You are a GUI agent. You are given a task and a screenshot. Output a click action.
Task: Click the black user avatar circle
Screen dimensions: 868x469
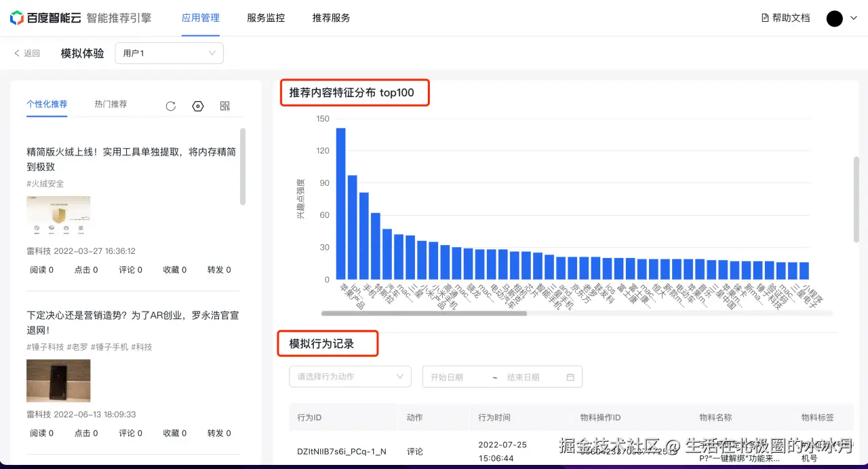(x=835, y=18)
